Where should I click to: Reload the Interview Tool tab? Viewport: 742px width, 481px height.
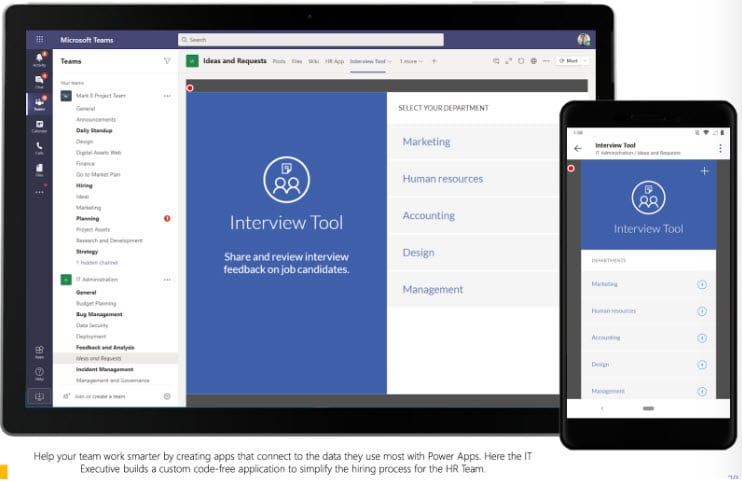[x=521, y=61]
